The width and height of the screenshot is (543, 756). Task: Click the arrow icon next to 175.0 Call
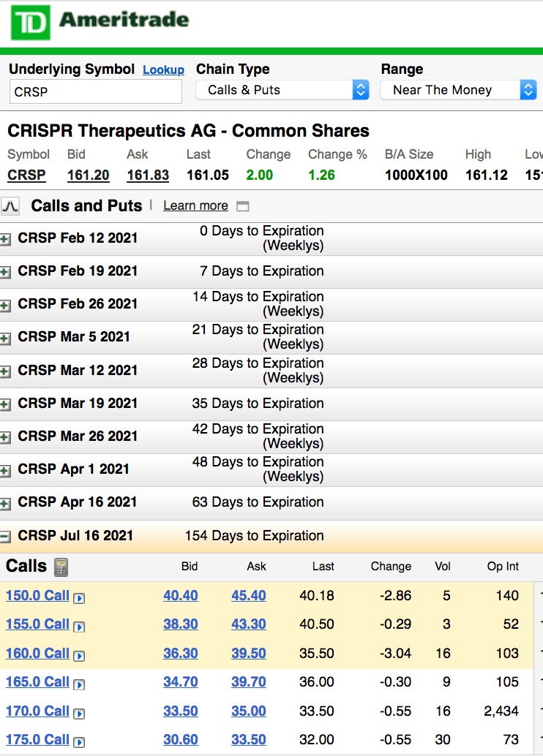click(79, 743)
